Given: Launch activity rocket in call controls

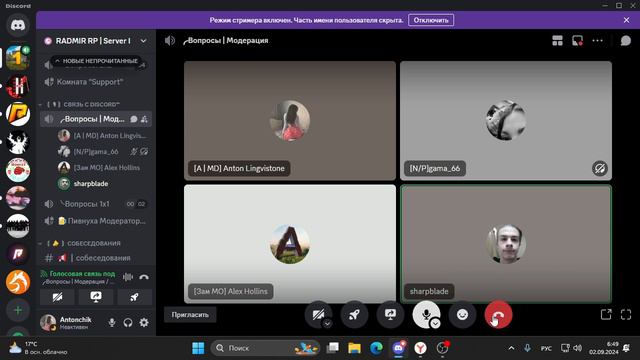Looking at the screenshot, I should pos(354,314).
